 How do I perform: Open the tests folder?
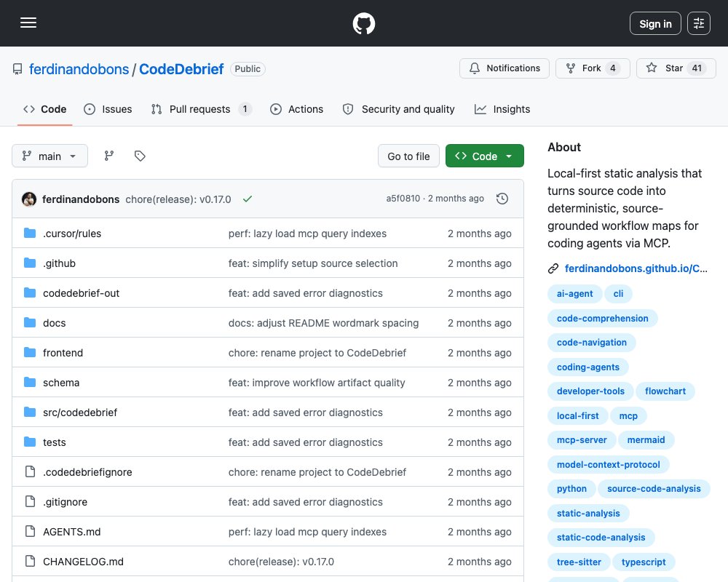click(x=55, y=442)
